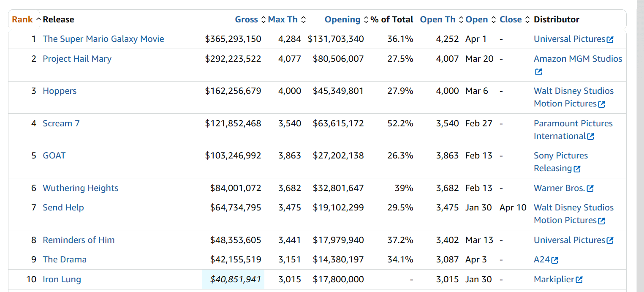Image resolution: width=644 pixels, height=292 pixels.
Task: Open The Super Mario Galaxy Movie page
Action: click(103, 39)
